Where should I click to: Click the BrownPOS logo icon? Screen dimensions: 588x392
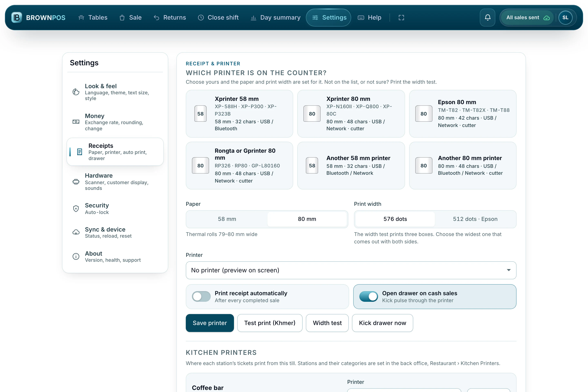pos(17,18)
